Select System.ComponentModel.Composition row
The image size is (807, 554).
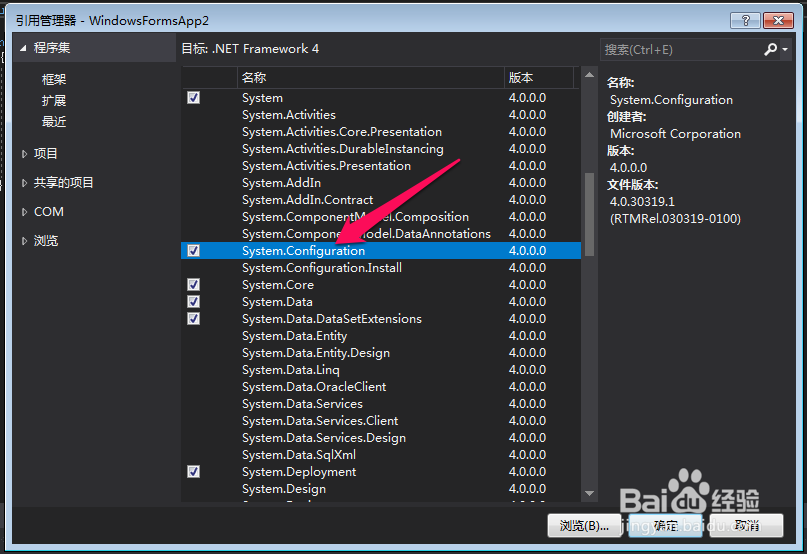tap(381, 217)
